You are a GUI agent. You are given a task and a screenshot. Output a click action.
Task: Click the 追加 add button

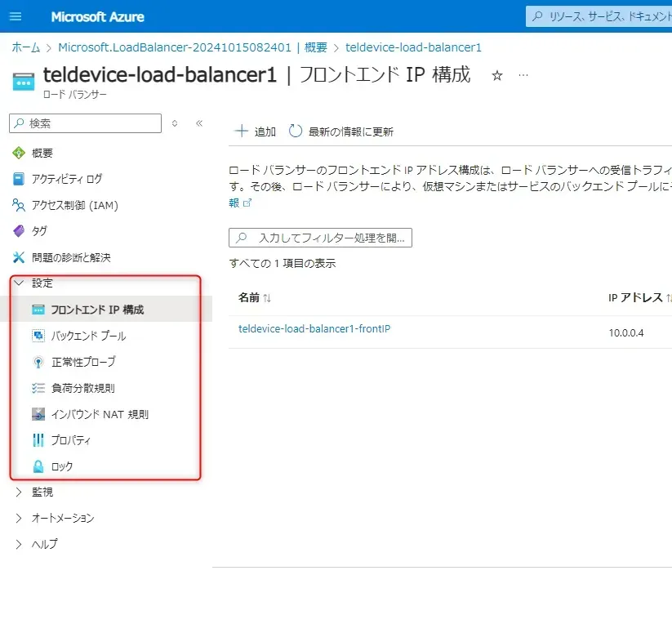pos(256,131)
